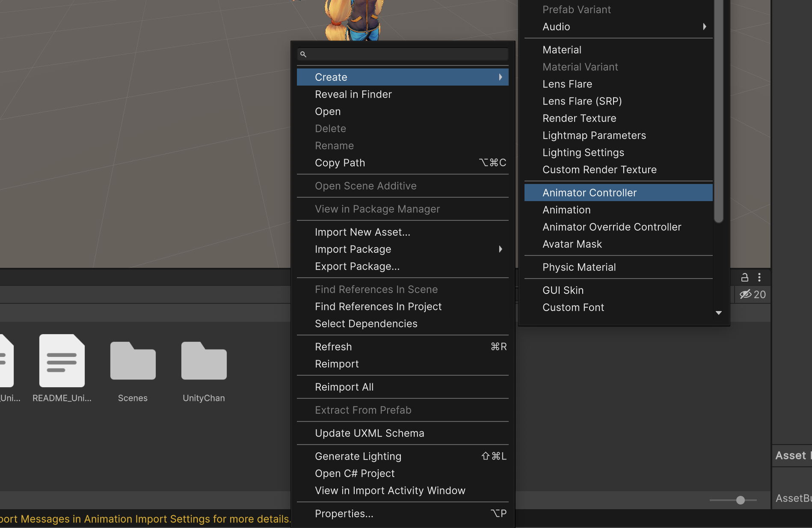
Task: Click the down chevron to scroll the submenu
Action: 719,313
